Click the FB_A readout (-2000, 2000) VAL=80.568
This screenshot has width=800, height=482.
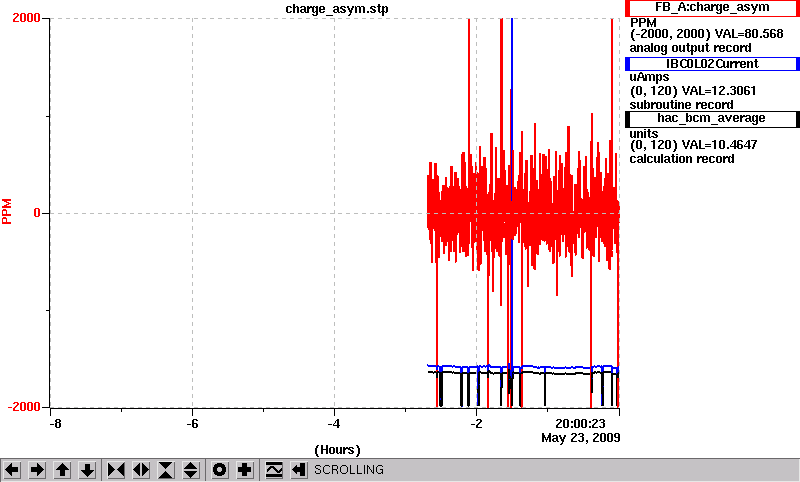pos(707,34)
